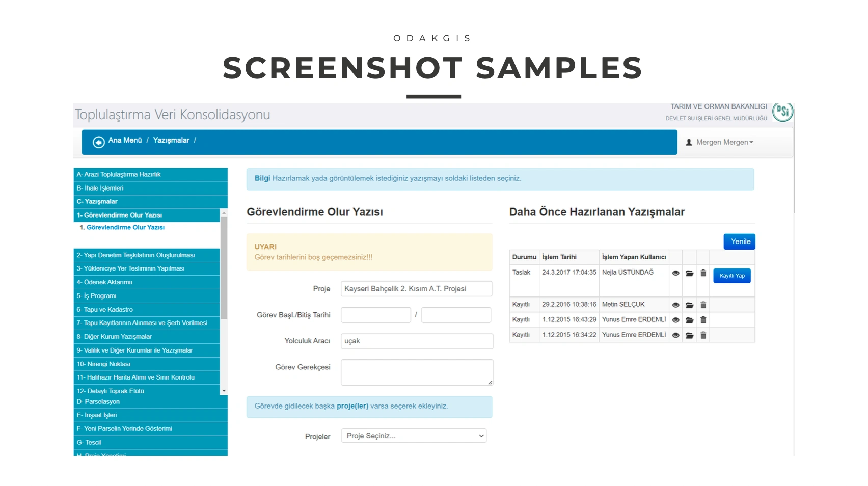Open folder icon for the 1.12.2015 16:34:22 record
The height and width of the screenshot is (486, 868).
(x=689, y=336)
